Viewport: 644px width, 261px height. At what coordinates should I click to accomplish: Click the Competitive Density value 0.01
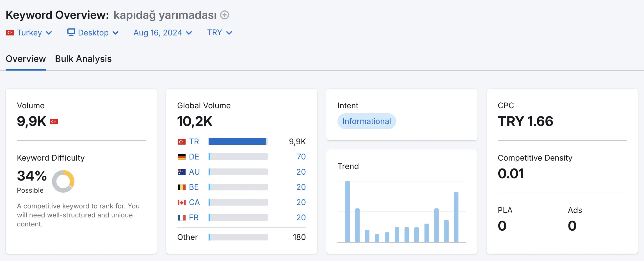pos(511,174)
